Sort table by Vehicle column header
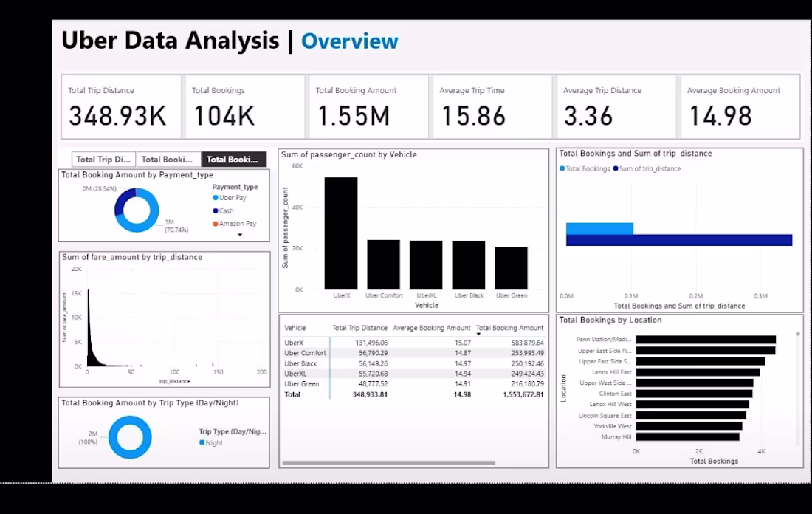Image resolution: width=812 pixels, height=514 pixels. click(295, 328)
